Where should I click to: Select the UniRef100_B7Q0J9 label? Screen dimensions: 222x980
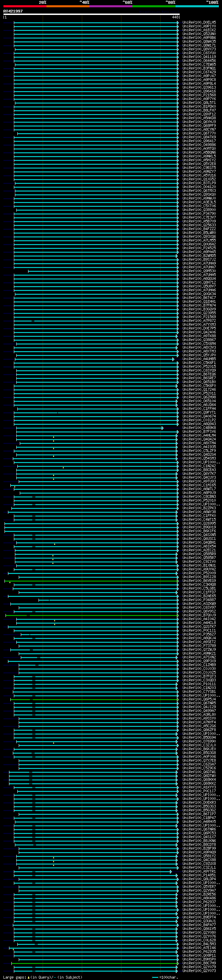[199, 616]
